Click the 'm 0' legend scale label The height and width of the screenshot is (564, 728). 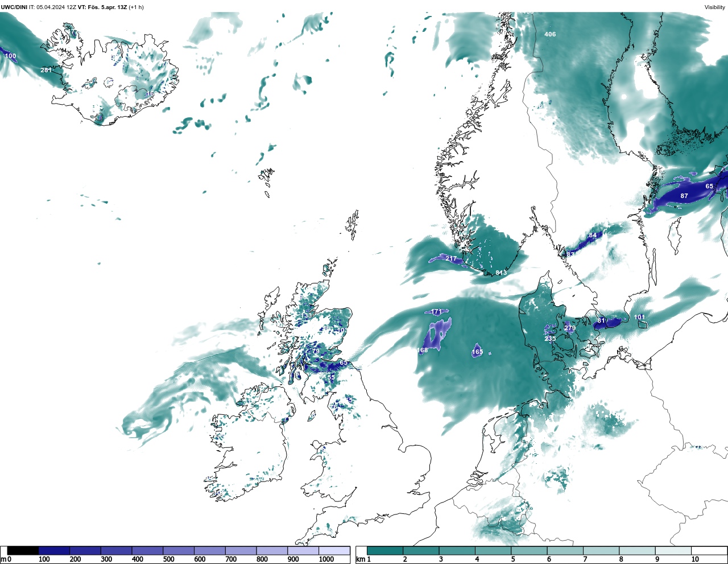coord(6,559)
